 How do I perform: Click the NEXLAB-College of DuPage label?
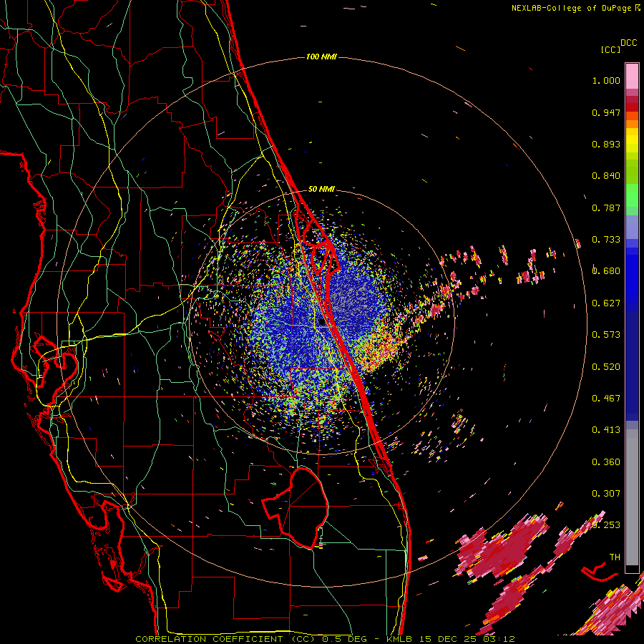pyautogui.click(x=572, y=8)
